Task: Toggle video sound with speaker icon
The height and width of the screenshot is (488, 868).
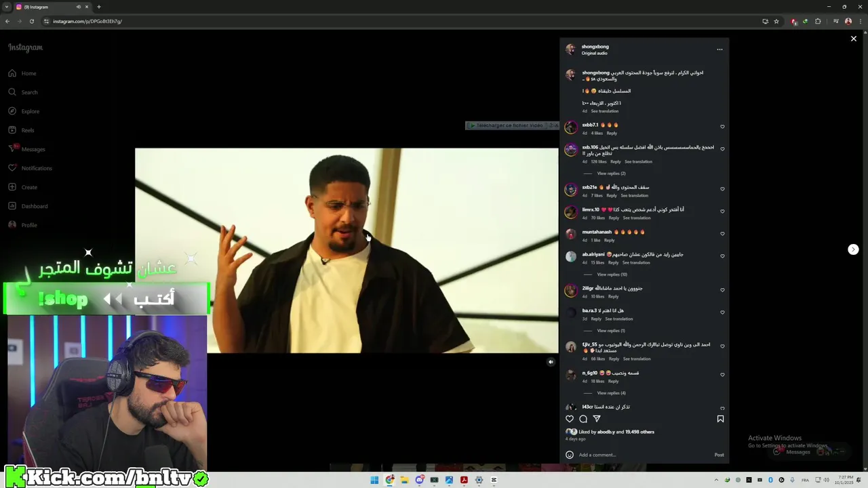Action: [551, 362]
